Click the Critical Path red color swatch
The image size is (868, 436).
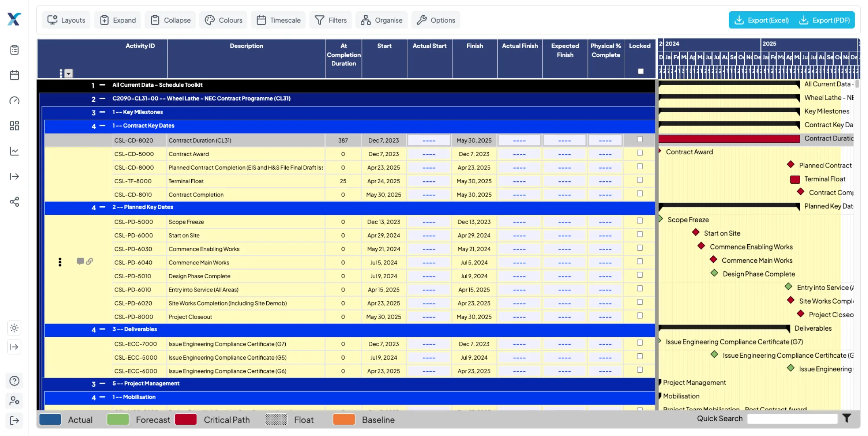pos(186,420)
